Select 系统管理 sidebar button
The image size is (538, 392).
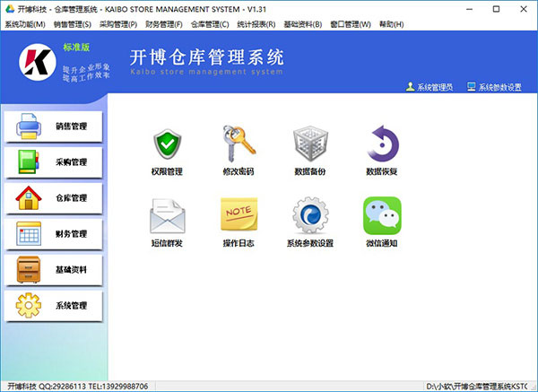point(53,306)
